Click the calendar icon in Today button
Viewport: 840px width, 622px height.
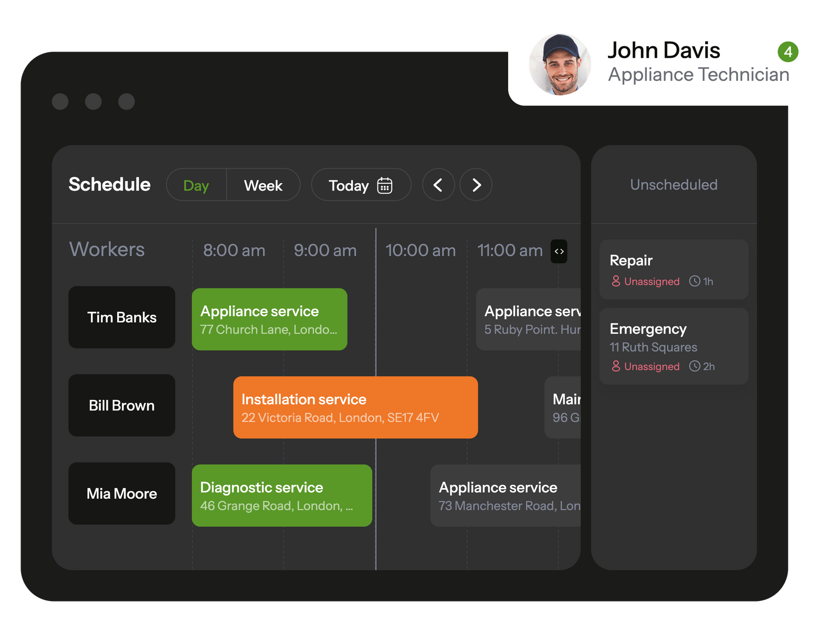click(384, 185)
